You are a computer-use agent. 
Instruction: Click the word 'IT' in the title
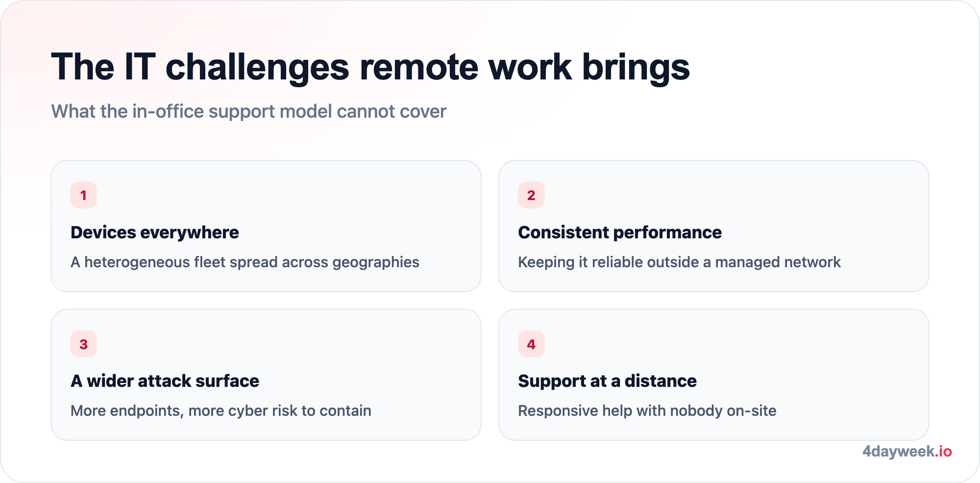pos(140,67)
